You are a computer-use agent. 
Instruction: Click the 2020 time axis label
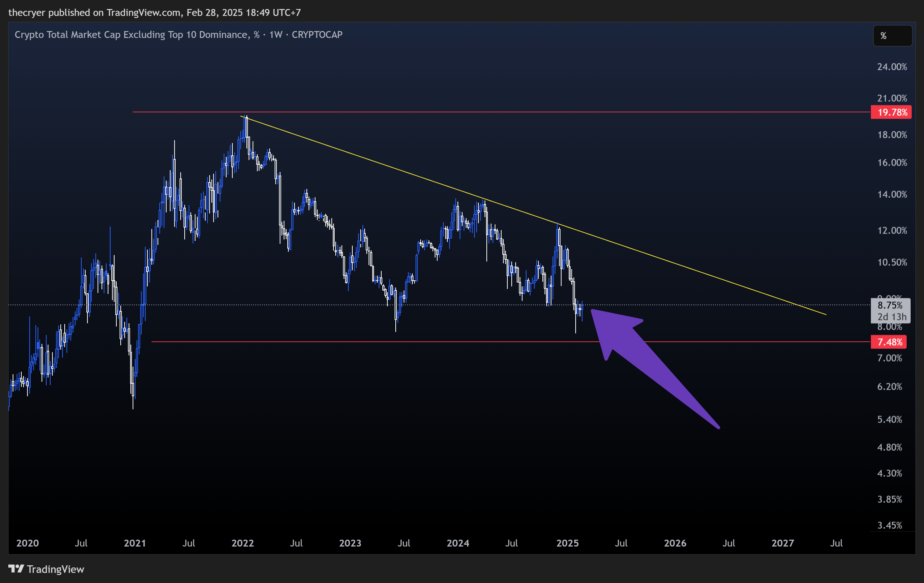[x=27, y=543]
